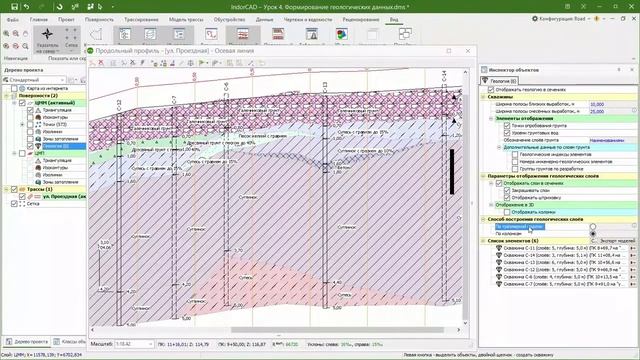Screen dimensions: 640x360
Task: Click the Save icon in title bar
Action: click(x=14, y=7)
